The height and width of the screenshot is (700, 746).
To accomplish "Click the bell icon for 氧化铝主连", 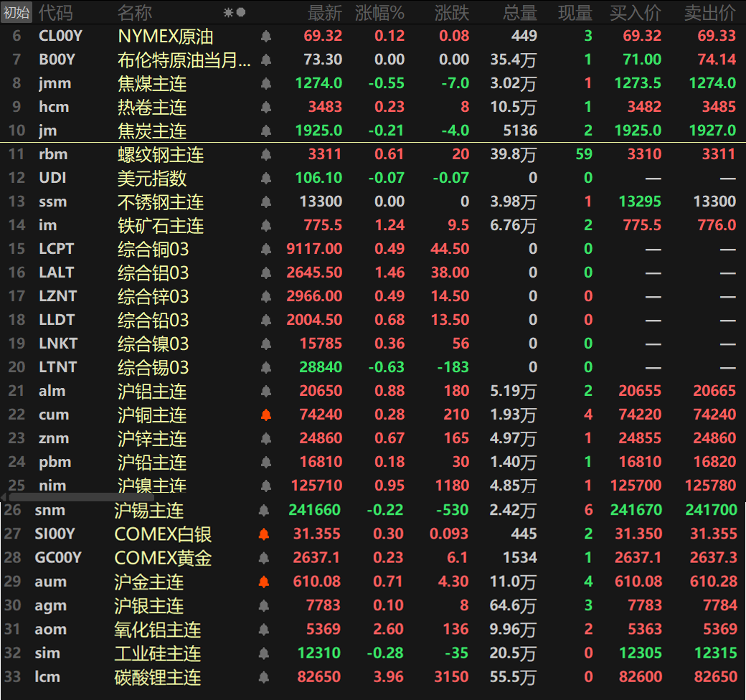I will point(265,629).
